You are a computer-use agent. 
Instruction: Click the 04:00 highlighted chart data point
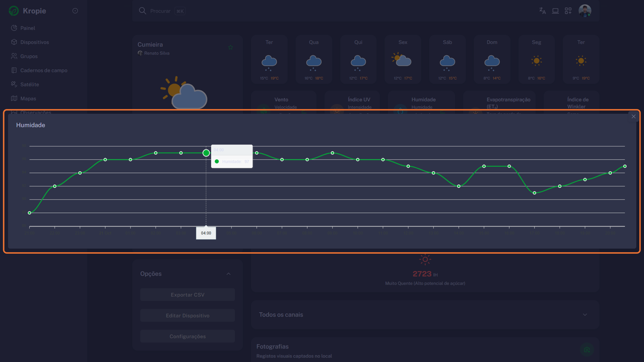[x=206, y=153]
